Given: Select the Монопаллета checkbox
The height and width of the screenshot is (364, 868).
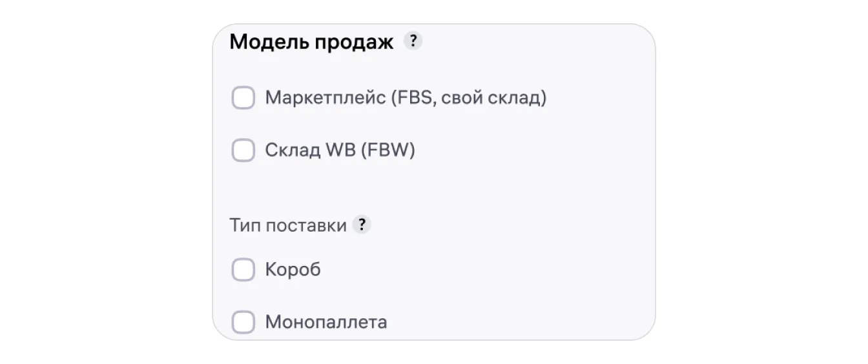Looking at the screenshot, I should (x=243, y=321).
